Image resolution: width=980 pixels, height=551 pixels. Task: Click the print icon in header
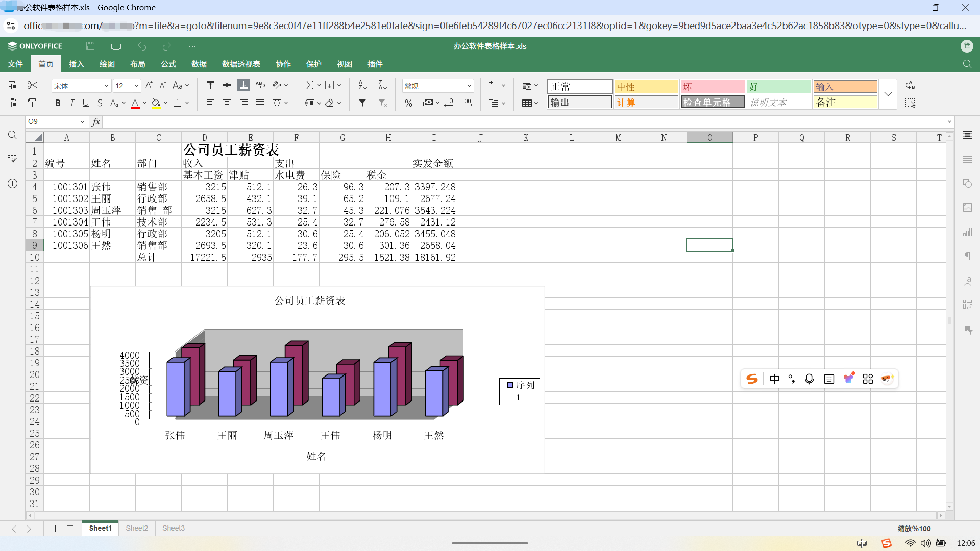pyautogui.click(x=116, y=46)
